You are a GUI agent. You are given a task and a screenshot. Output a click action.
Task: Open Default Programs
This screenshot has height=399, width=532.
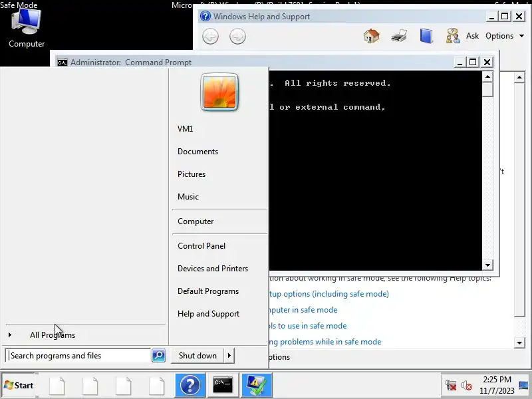coord(208,291)
